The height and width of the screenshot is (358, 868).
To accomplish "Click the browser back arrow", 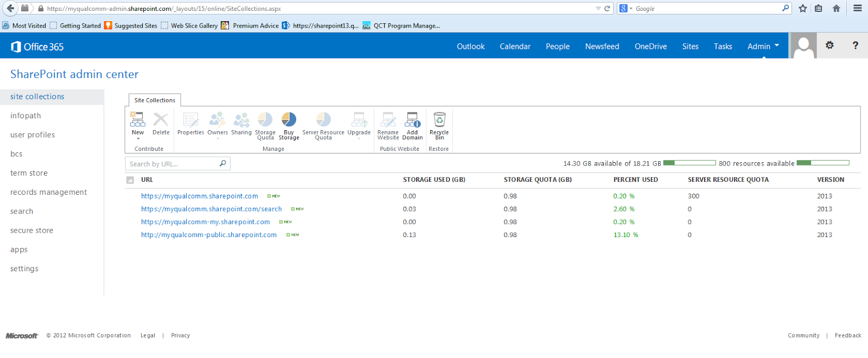I will [10, 8].
